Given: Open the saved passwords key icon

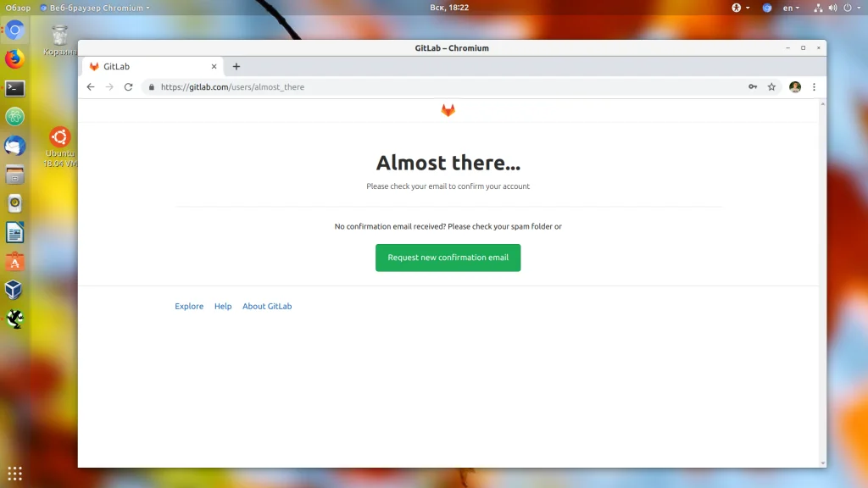Looking at the screenshot, I should click(753, 87).
